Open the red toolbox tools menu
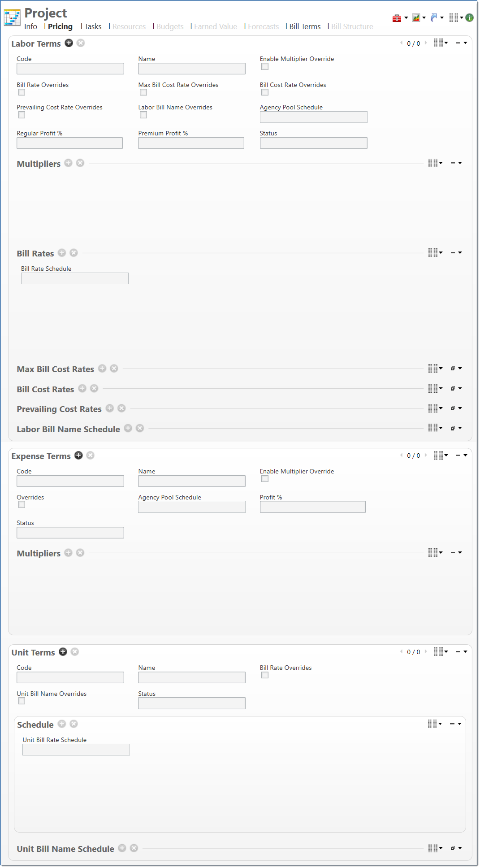The image size is (480, 868). click(x=397, y=18)
